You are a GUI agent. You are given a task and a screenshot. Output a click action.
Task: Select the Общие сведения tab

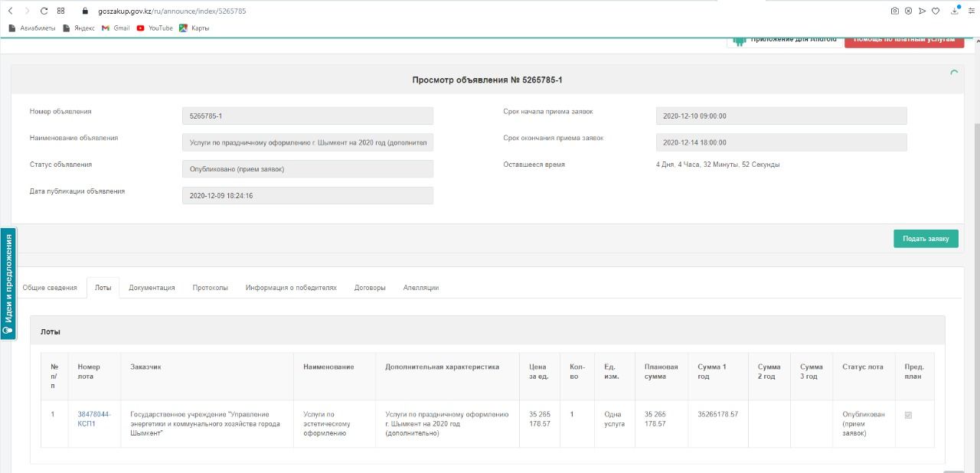[x=50, y=288]
